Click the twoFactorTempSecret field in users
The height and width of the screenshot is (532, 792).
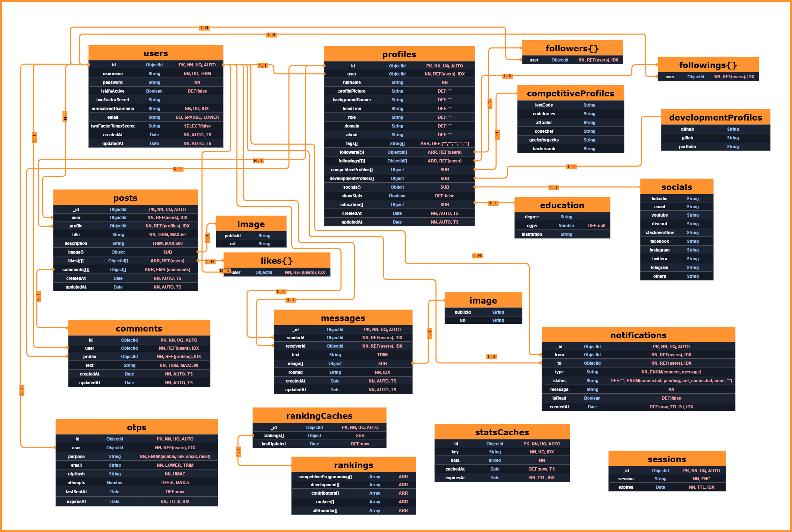point(156,126)
